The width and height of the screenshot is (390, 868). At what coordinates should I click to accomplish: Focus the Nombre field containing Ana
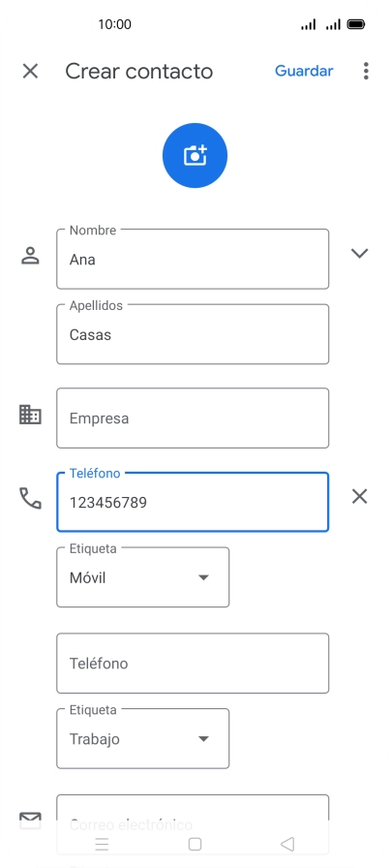click(193, 259)
